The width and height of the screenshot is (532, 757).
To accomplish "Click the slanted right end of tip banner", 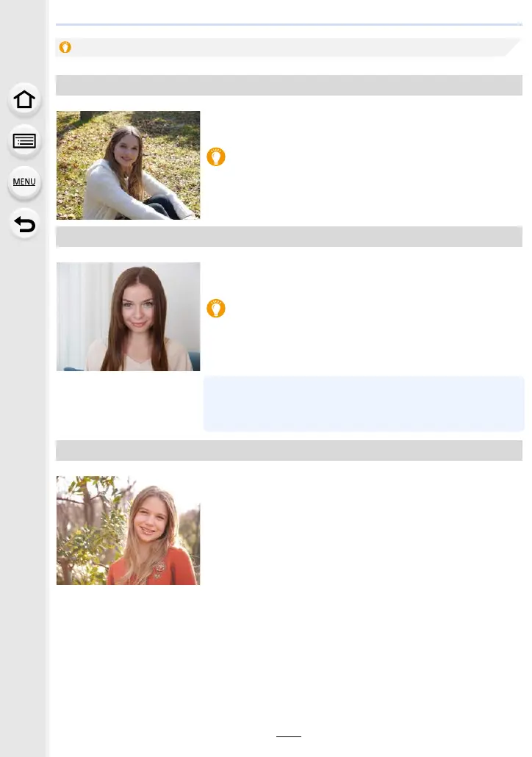I will pyautogui.click(x=513, y=47).
